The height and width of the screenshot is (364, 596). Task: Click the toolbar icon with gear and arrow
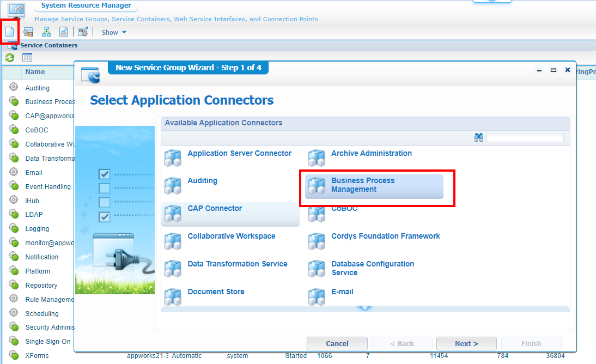coord(83,32)
